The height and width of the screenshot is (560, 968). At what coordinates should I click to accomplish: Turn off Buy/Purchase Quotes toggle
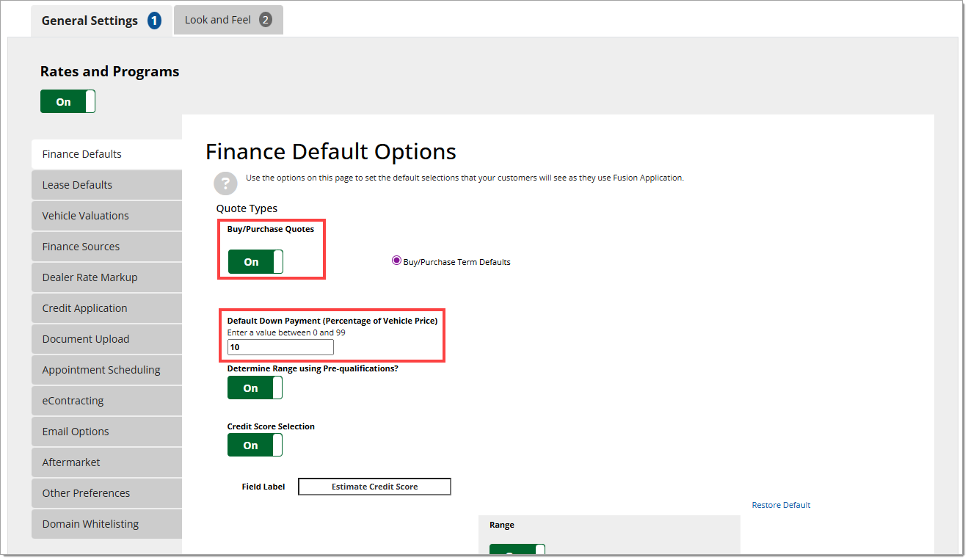[x=255, y=262]
